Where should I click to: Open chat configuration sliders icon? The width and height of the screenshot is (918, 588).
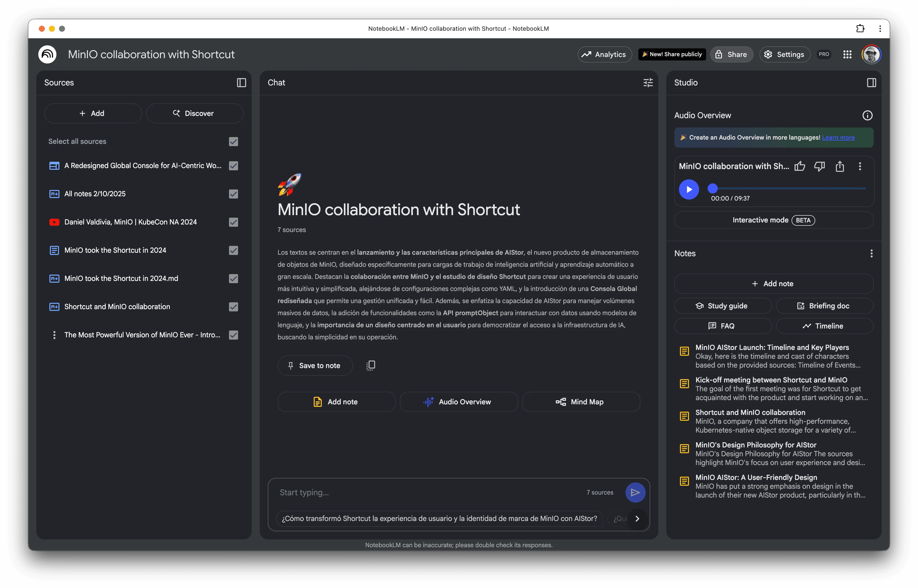coord(648,82)
